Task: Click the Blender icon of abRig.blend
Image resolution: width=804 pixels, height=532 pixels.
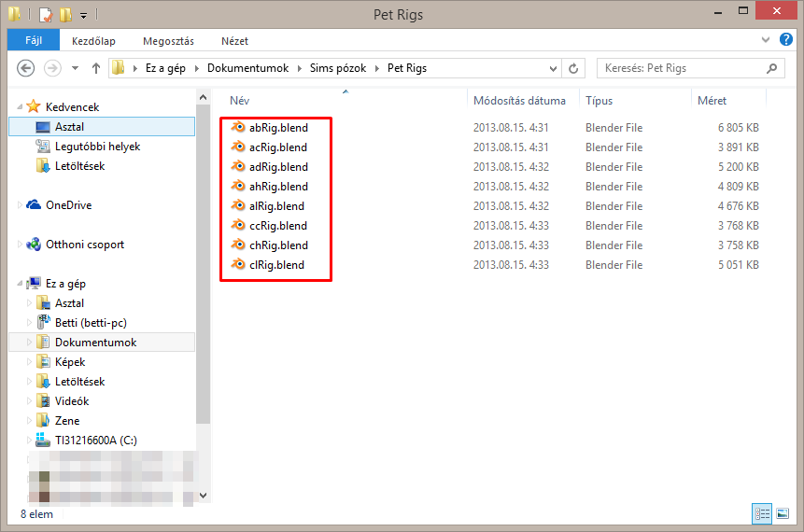Action: click(238, 127)
